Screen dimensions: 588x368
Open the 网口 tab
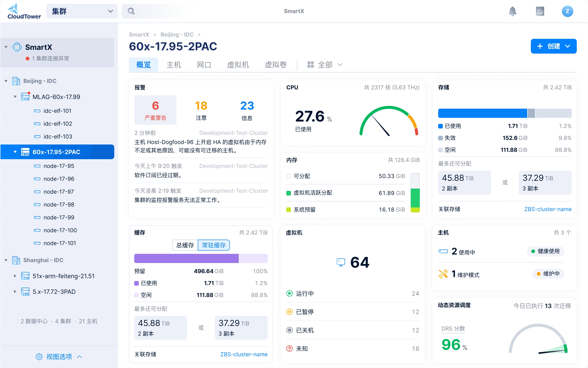point(204,65)
